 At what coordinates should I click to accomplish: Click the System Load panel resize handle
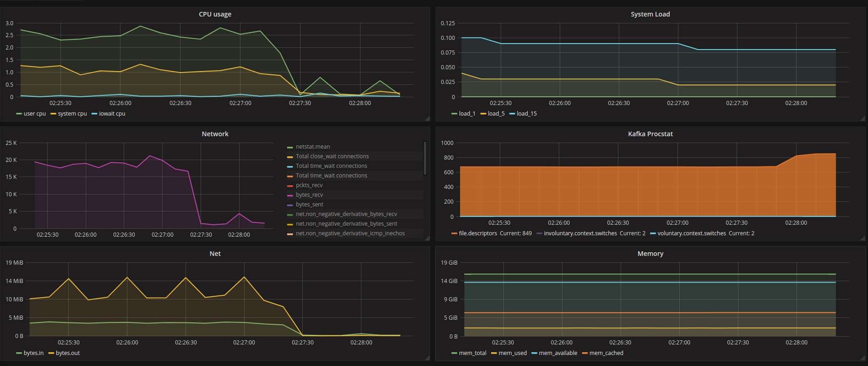click(x=863, y=119)
